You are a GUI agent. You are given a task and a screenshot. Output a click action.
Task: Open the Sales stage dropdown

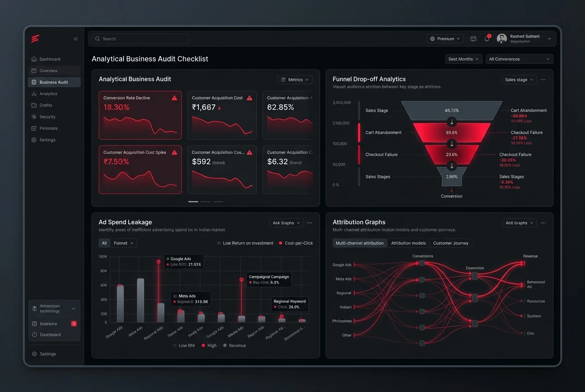pyautogui.click(x=519, y=80)
